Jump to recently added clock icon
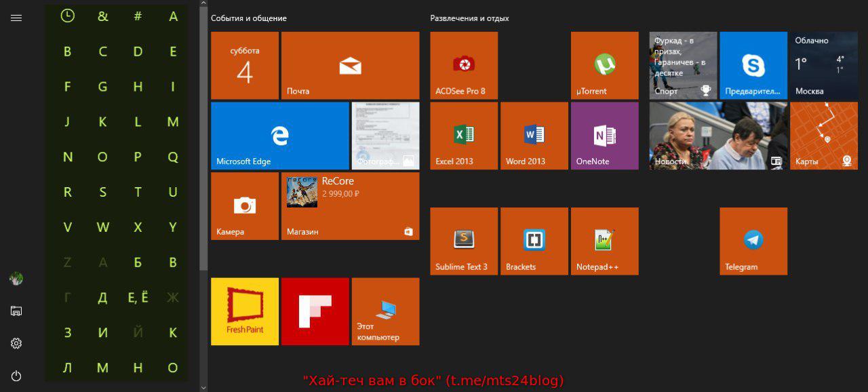868x392 pixels. click(x=67, y=16)
